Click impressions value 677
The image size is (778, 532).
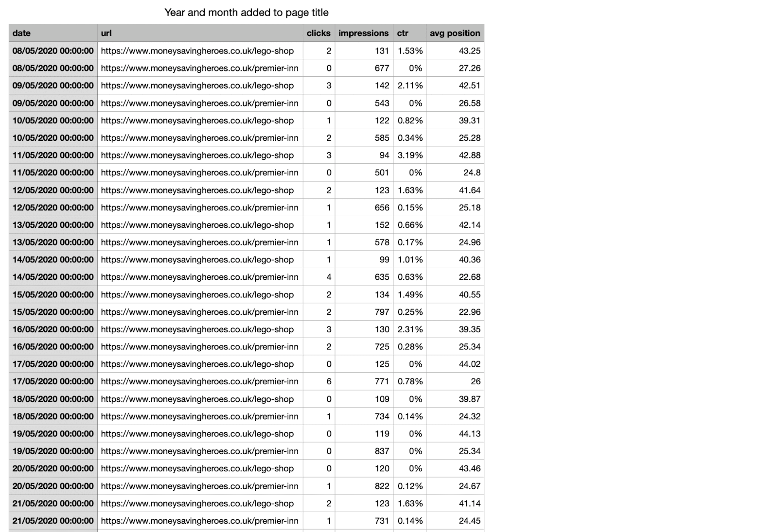click(382, 68)
